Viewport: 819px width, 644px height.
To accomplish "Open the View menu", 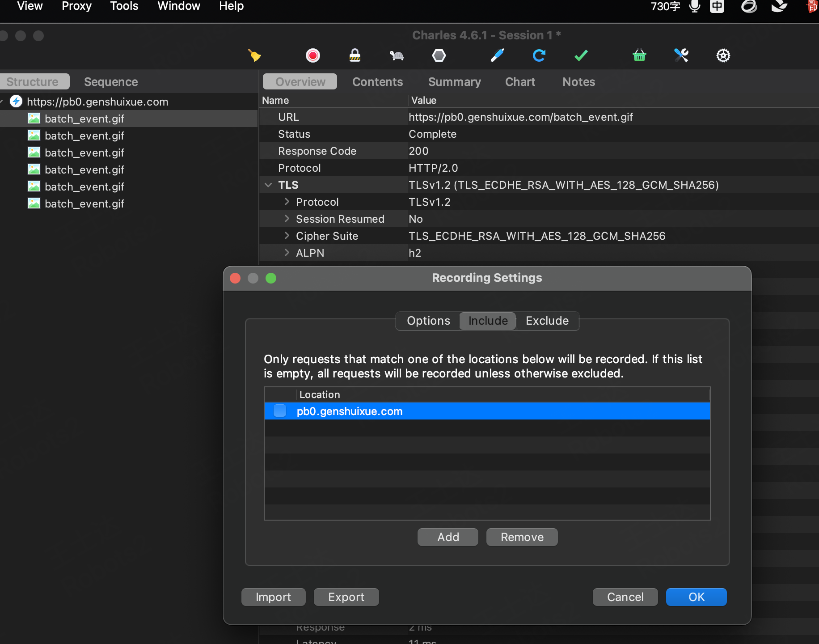I will (x=30, y=6).
